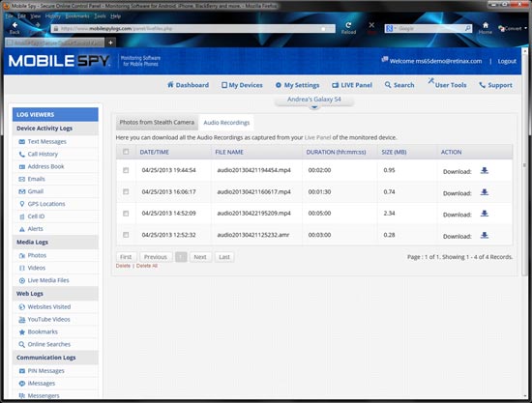Screen dimensions: 532x403
Task: Download audio20130422195209.mp4 via arrow icon
Action: (x=485, y=214)
